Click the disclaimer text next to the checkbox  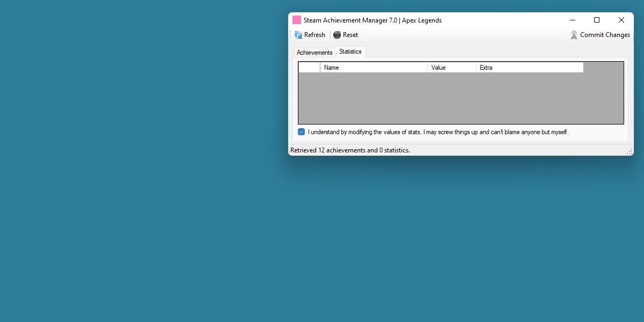(438, 131)
